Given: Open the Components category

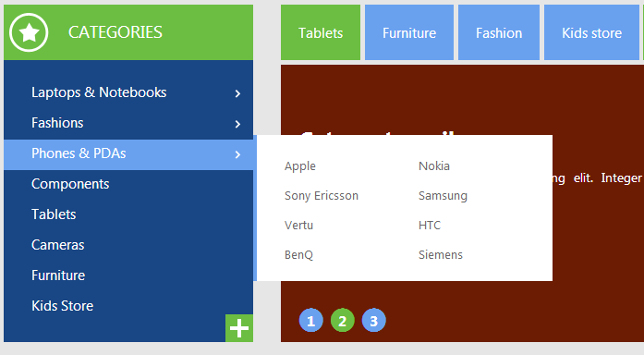Looking at the screenshot, I should (70, 184).
